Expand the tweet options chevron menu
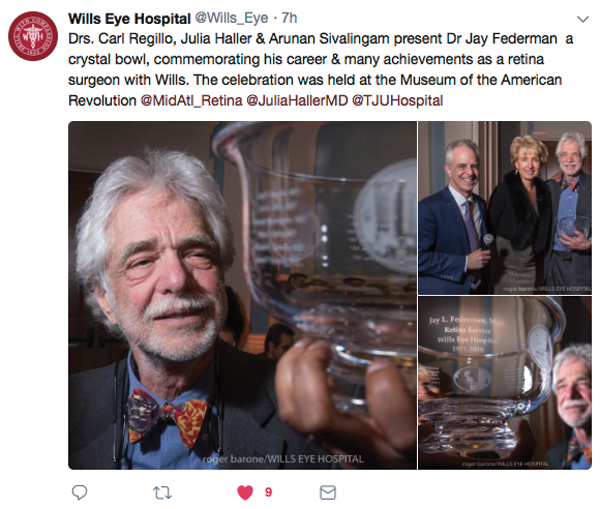The image size is (600, 509). pos(583,19)
